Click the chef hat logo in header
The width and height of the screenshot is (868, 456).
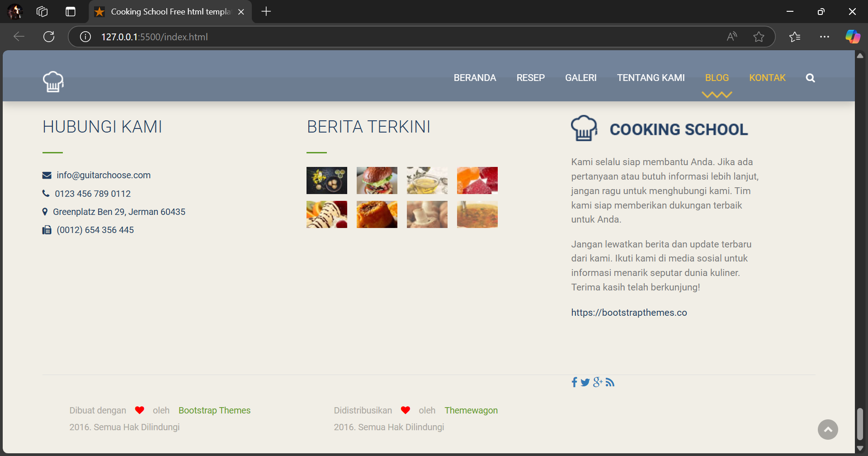pyautogui.click(x=53, y=81)
